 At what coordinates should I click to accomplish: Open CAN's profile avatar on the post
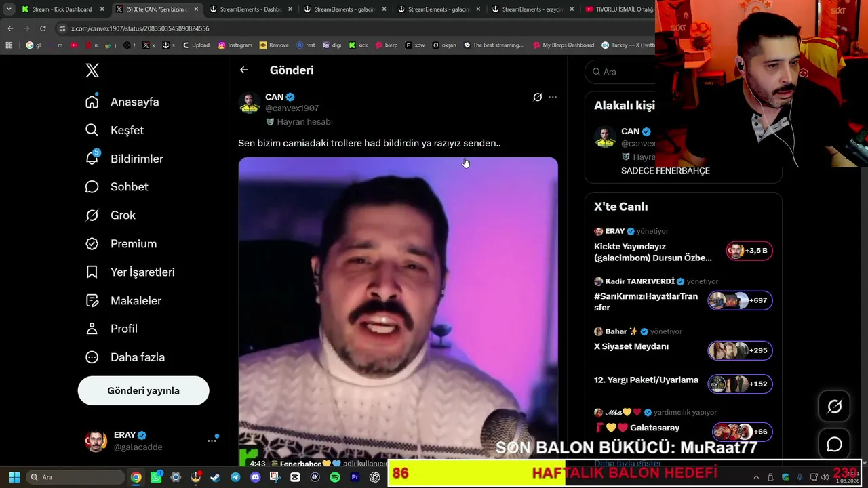click(249, 103)
